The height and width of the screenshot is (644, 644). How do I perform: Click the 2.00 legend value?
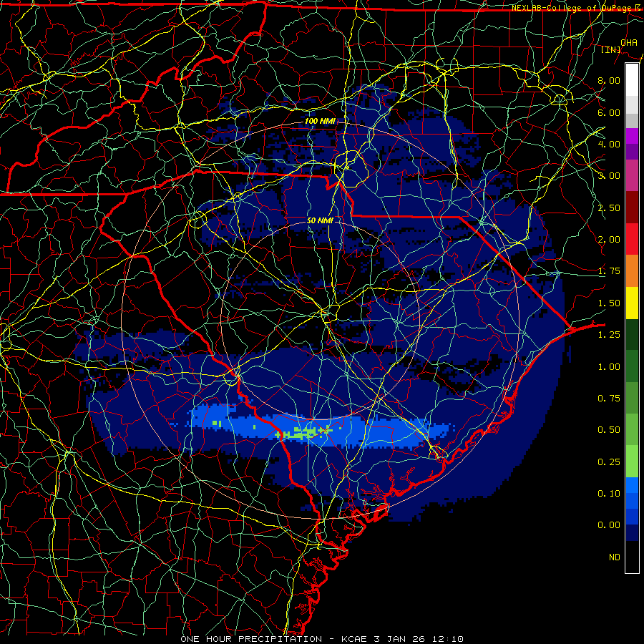[609, 240]
